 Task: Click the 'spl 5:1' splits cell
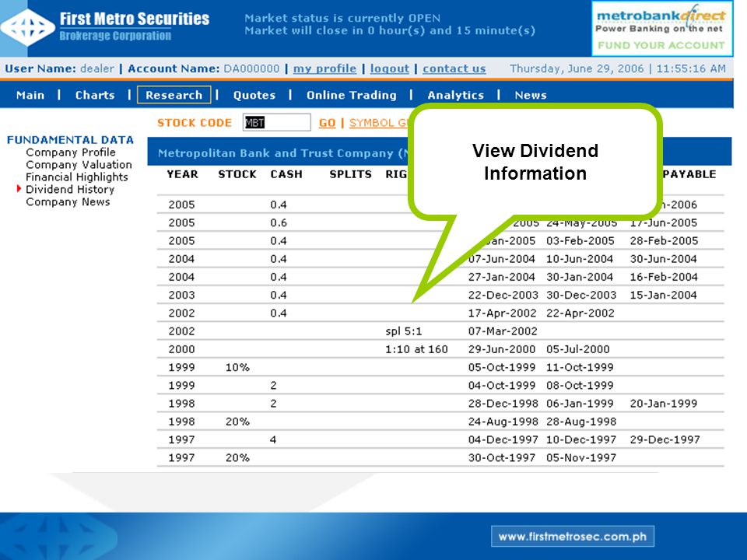point(404,331)
